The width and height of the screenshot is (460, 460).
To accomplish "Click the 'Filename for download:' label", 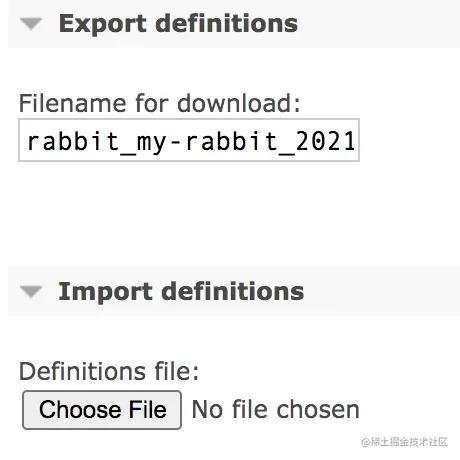I will coord(159,103).
